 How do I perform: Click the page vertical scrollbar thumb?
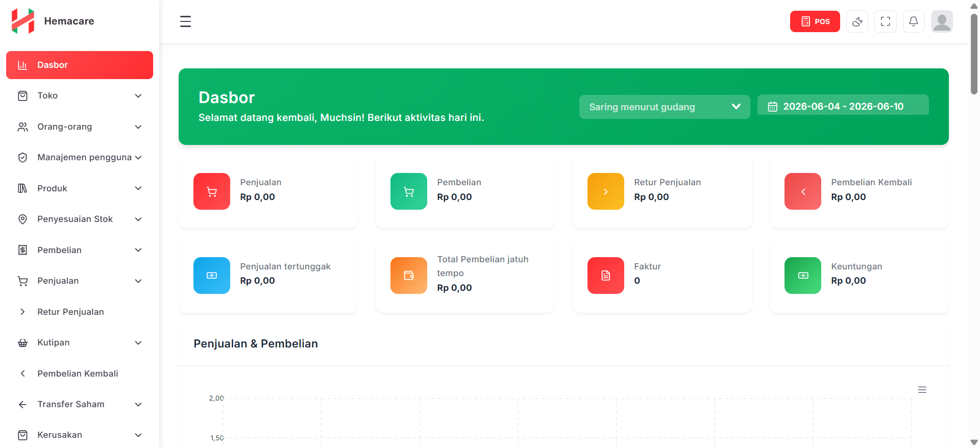tap(974, 54)
